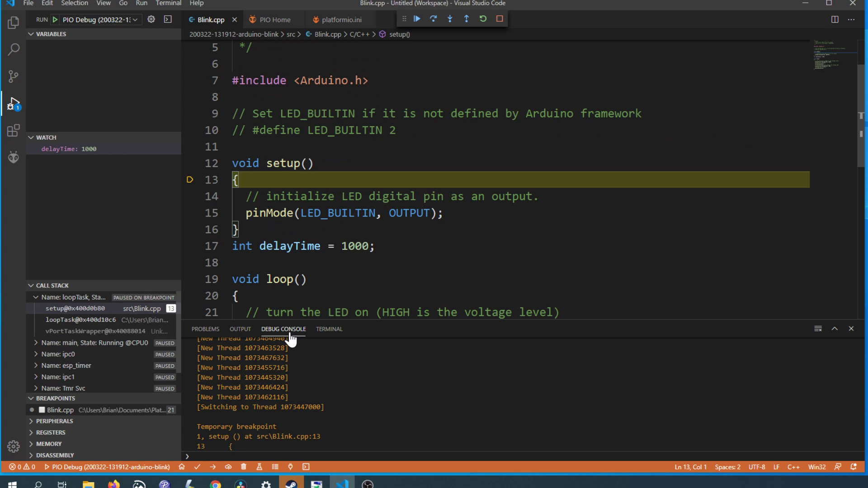Open serial monitor with the plug icon
Screen dimensions: 868x488
(290, 467)
